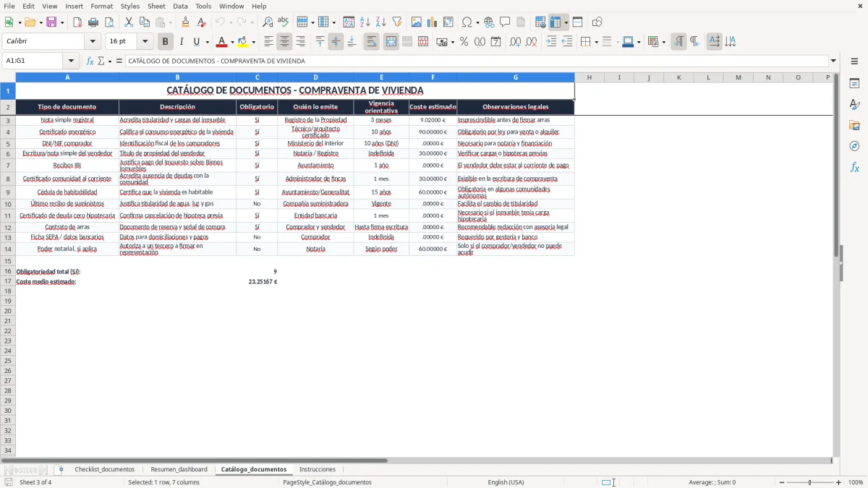Activate Clone Formatting paintbrush
This screenshot has width=868, height=488.
click(186, 22)
